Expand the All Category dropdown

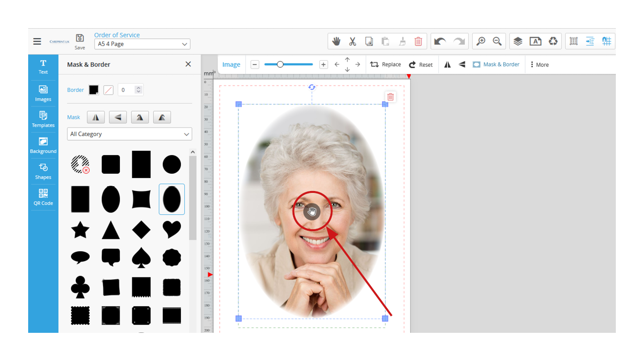129,134
